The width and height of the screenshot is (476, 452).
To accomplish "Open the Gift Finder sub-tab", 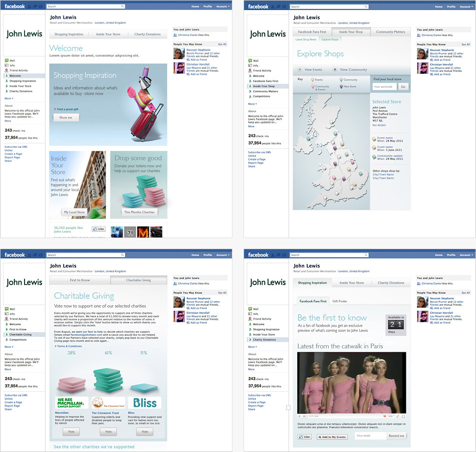I will pos(340,301).
